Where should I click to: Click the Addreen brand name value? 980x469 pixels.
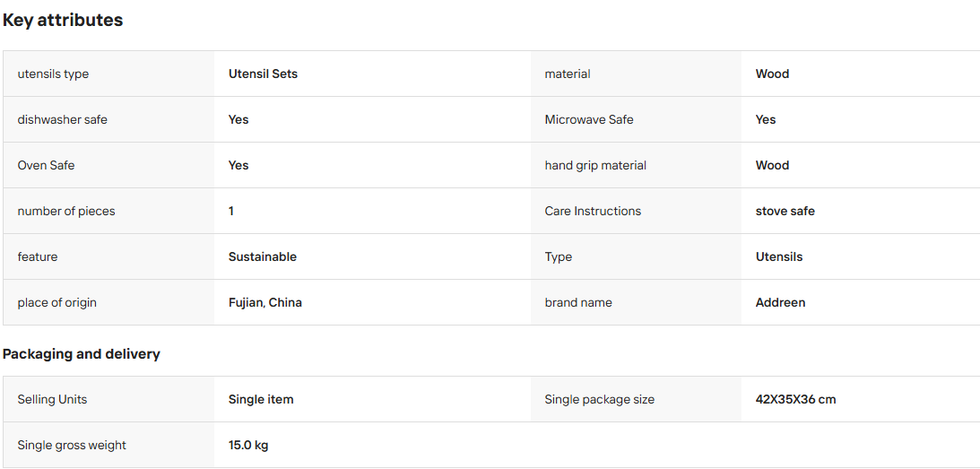(781, 302)
